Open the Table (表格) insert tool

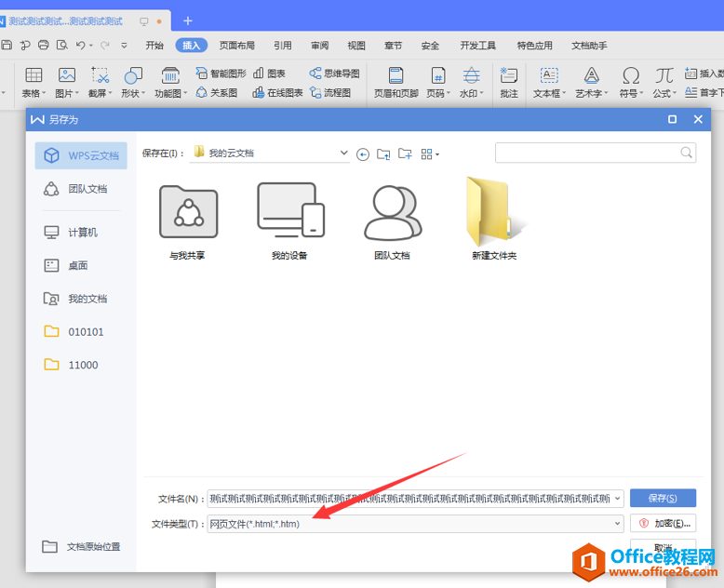[34, 82]
